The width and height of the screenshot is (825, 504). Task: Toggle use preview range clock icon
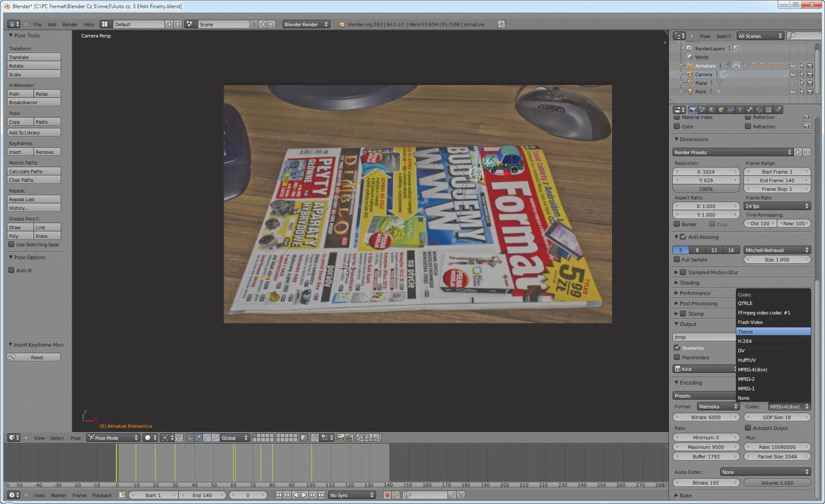(x=121, y=495)
